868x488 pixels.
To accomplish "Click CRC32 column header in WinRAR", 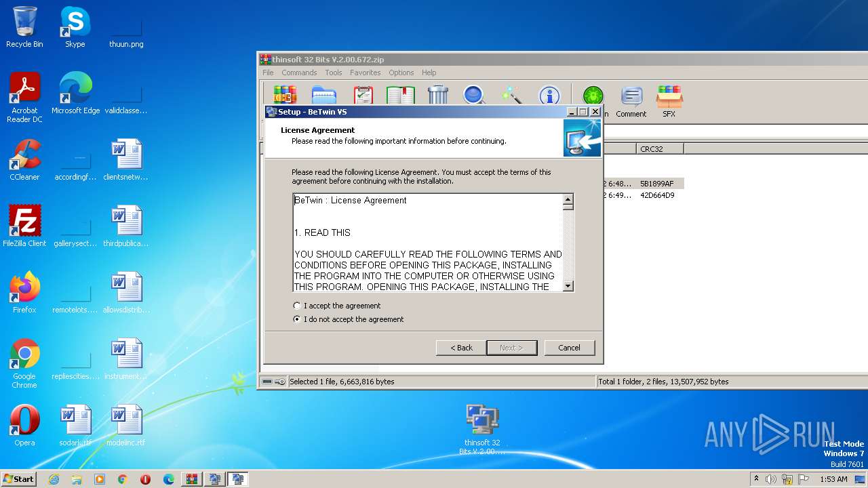I will point(660,148).
